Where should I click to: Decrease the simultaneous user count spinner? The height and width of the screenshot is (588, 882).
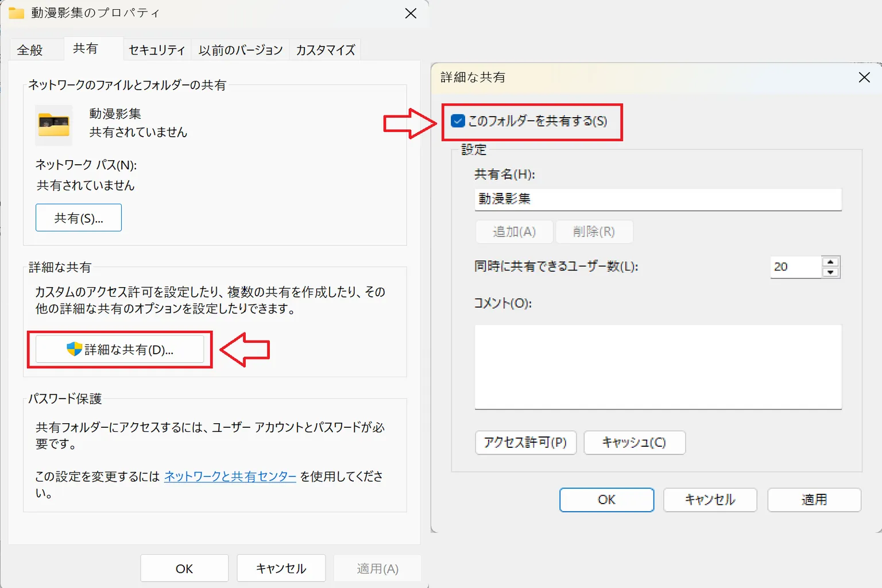(830, 273)
